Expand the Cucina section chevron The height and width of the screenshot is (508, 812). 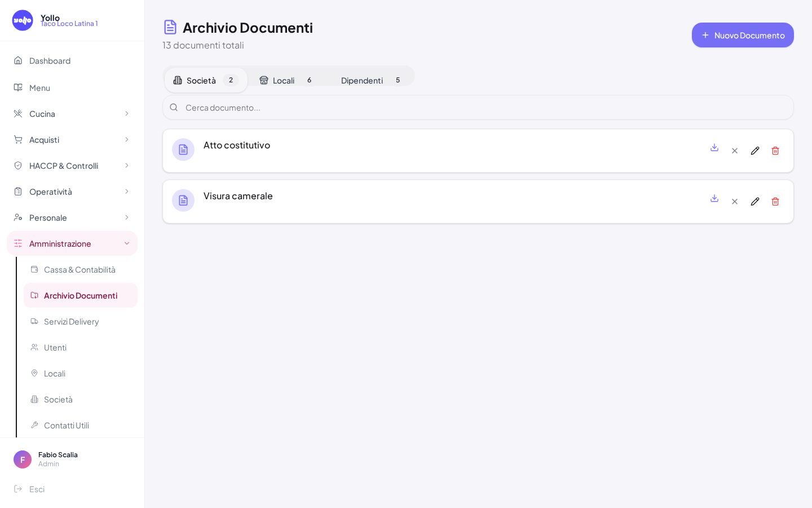pyautogui.click(x=127, y=113)
